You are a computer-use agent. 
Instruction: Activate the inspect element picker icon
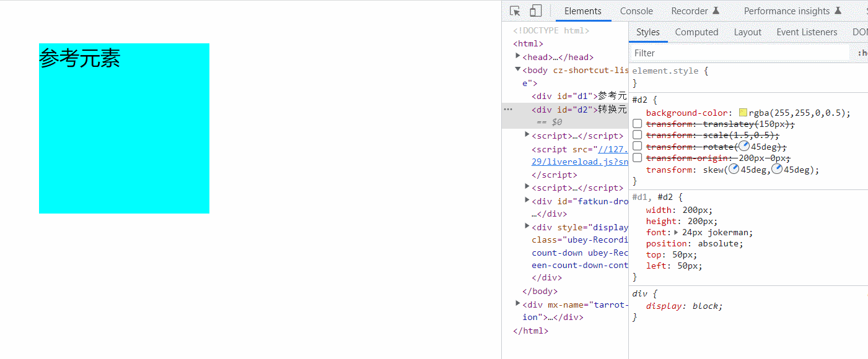[x=515, y=11]
